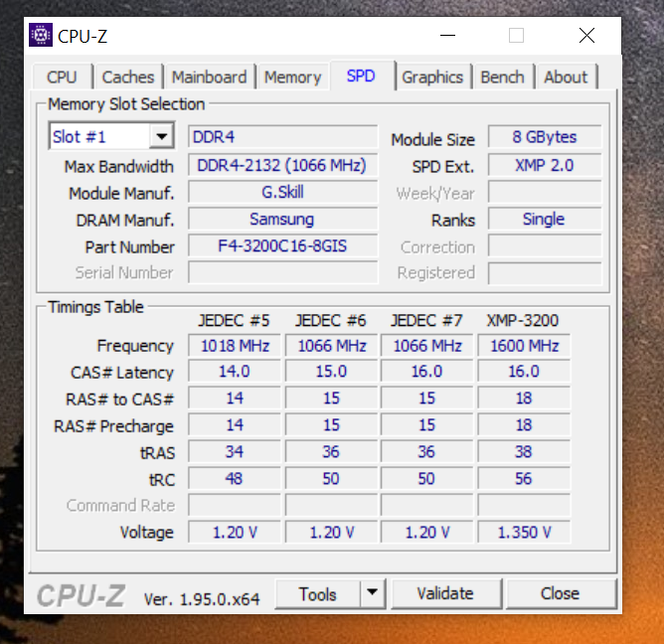View the About tab
This screenshot has width=664, height=644.
[566, 78]
